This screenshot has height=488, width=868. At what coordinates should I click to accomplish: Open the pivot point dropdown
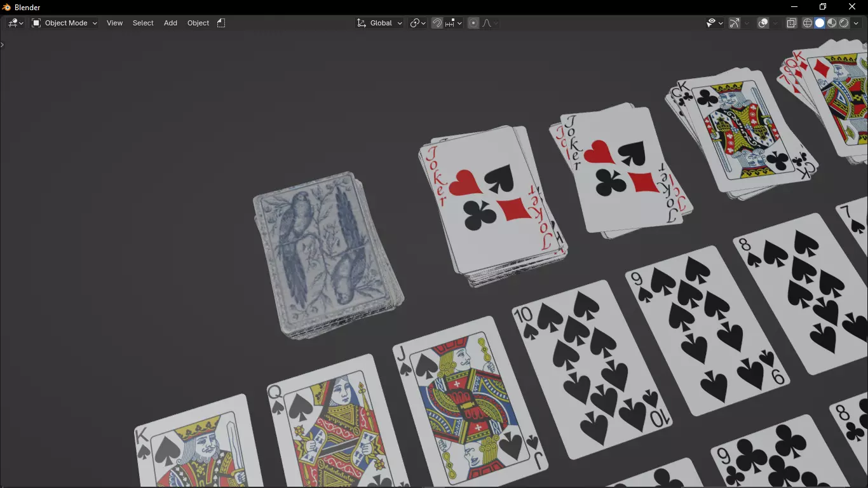(417, 23)
